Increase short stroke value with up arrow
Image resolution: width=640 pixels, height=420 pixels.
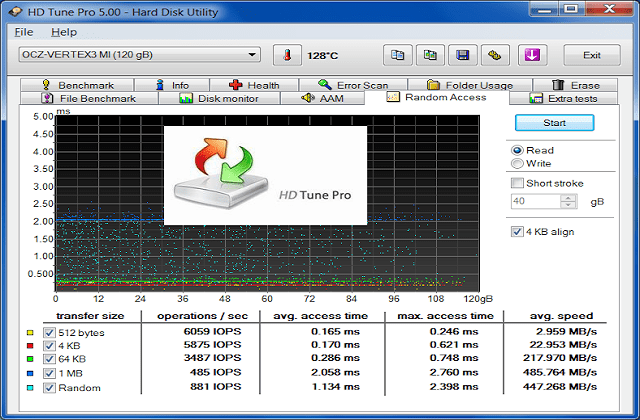coord(568,198)
